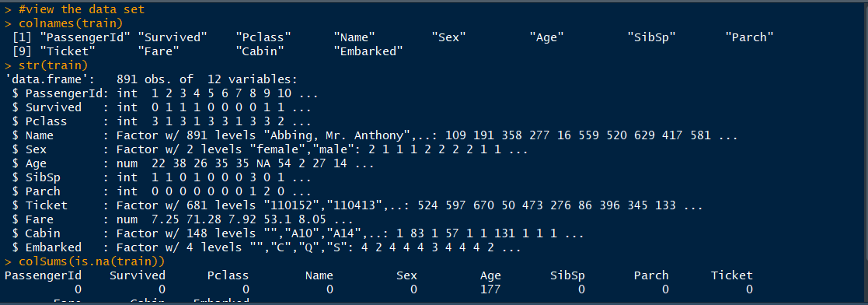Click the '#view the data set' comment line
This screenshot has height=305, width=868.
pos(82,9)
